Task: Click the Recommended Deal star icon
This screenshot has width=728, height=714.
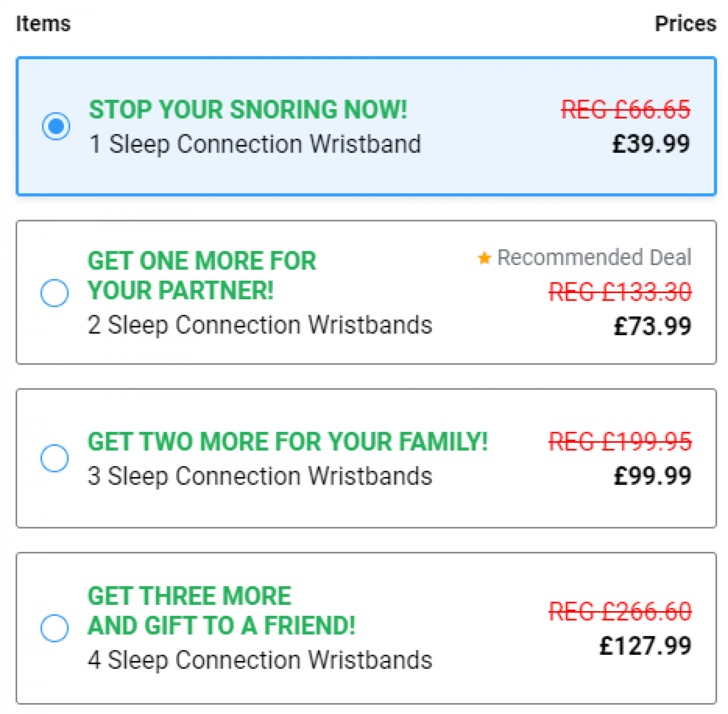Action: click(484, 258)
